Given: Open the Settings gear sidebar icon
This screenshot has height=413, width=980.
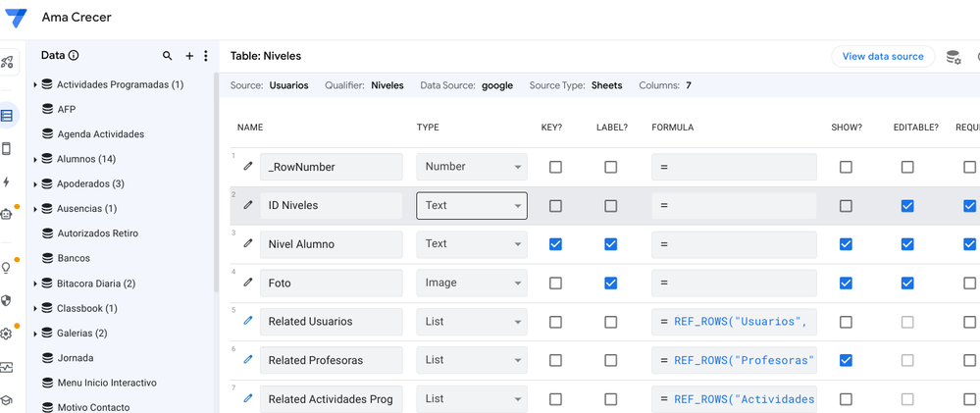Looking at the screenshot, I should [7, 334].
